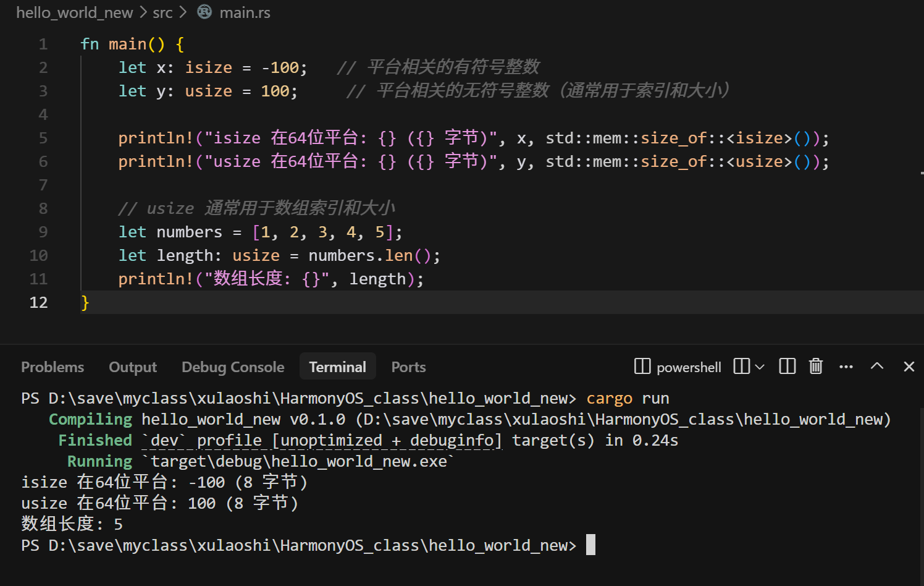The width and height of the screenshot is (924, 586).
Task: Switch to the Problems tab
Action: (x=52, y=367)
